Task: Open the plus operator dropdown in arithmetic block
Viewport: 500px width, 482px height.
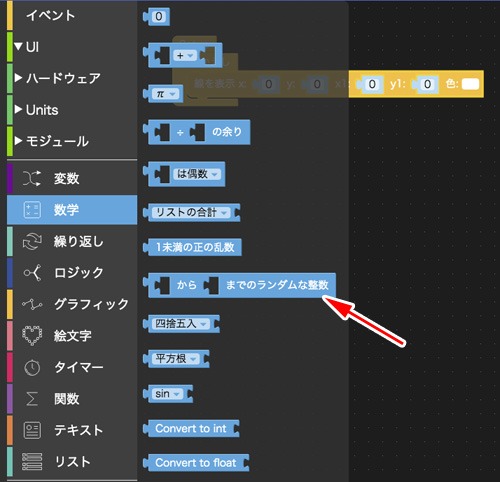Action: (x=185, y=55)
